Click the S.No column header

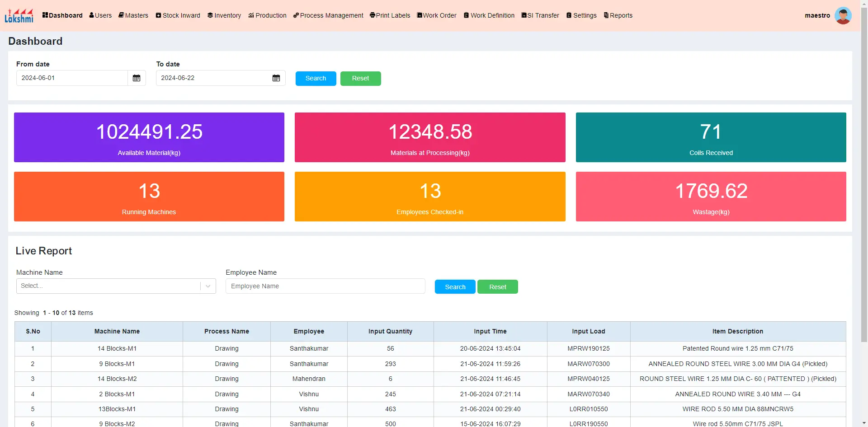(33, 331)
